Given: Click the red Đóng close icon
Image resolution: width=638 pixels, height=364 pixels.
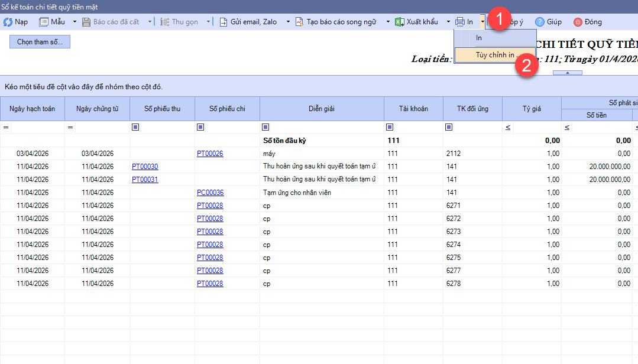Looking at the screenshot, I should (x=578, y=22).
